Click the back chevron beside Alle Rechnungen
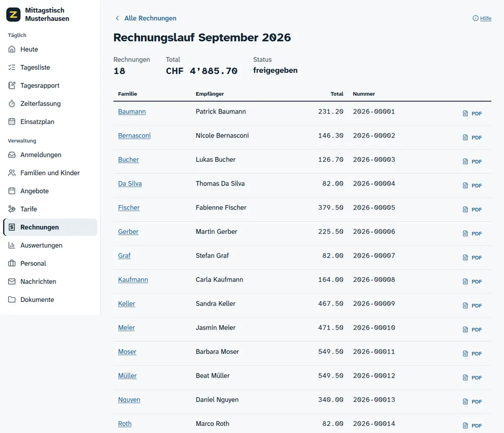The width and height of the screenshot is (504, 433). [117, 18]
